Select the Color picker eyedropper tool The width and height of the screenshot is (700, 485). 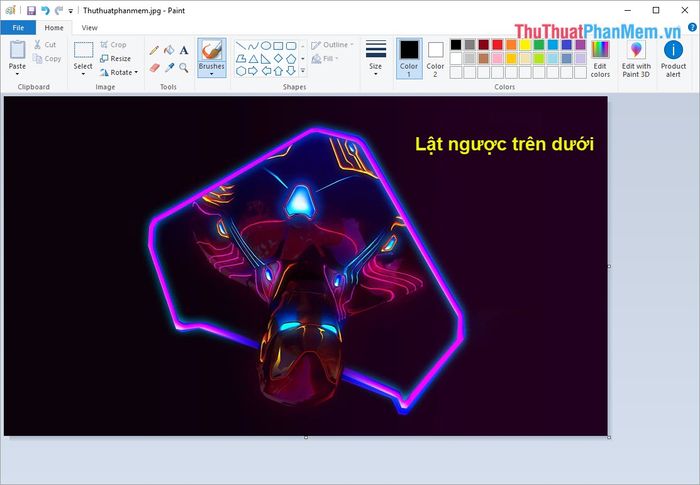click(x=169, y=68)
